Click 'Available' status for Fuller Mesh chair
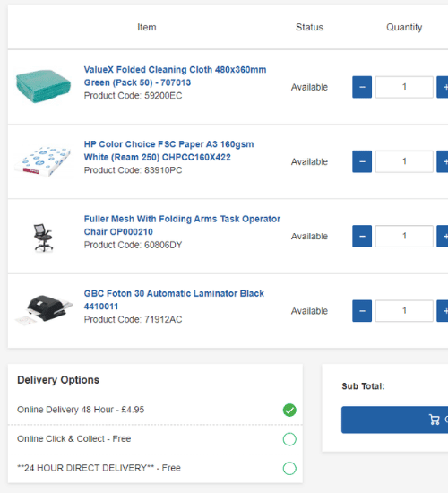448x493 pixels. tap(309, 236)
